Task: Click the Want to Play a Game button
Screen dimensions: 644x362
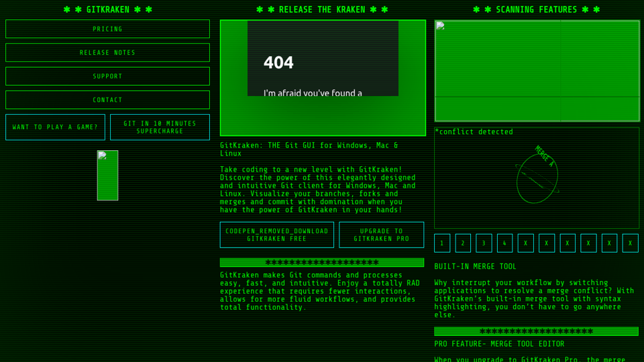Action: (55, 127)
